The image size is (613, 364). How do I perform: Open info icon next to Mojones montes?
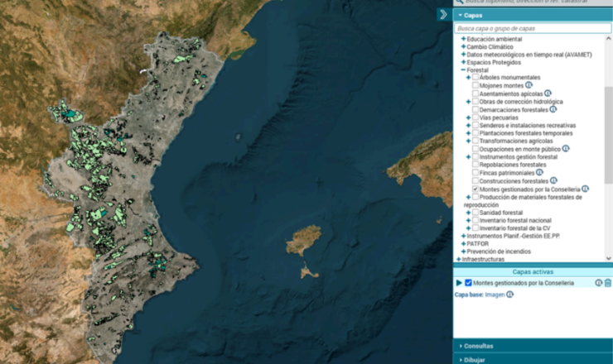coord(529,84)
